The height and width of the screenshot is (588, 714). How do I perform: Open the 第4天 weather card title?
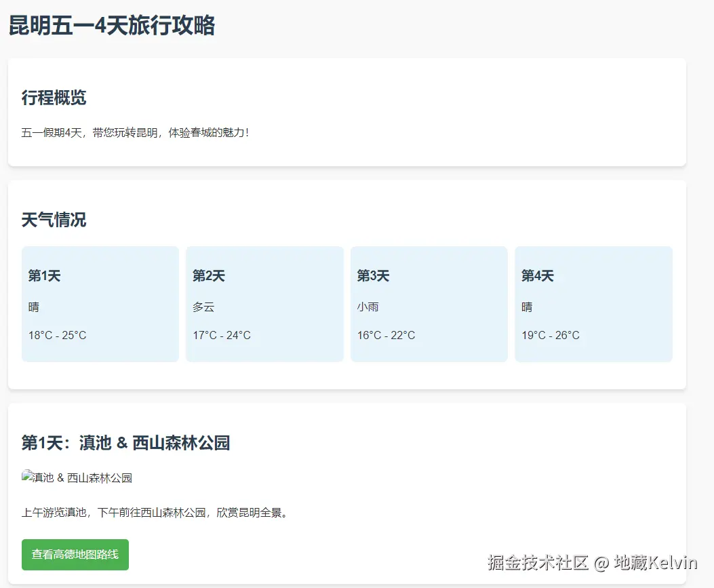click(x=537, y=275)
